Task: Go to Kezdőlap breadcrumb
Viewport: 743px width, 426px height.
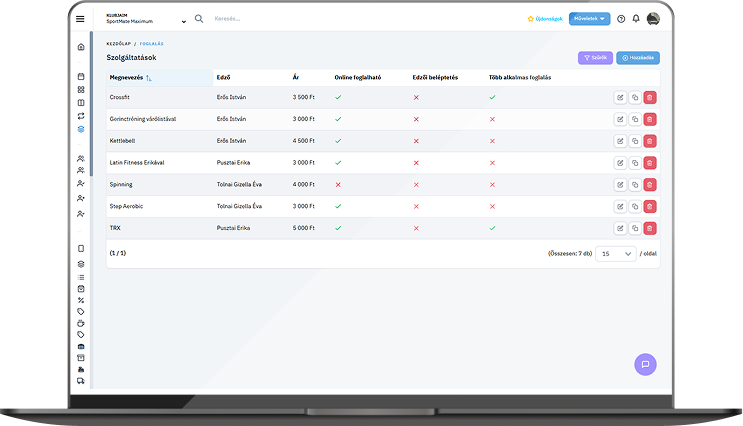Action: pyautogui.click(x=118, y=44)
